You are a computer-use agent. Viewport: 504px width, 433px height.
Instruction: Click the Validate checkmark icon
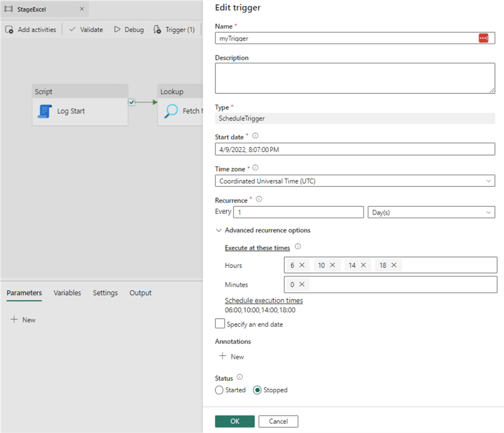tap(73, 29)
